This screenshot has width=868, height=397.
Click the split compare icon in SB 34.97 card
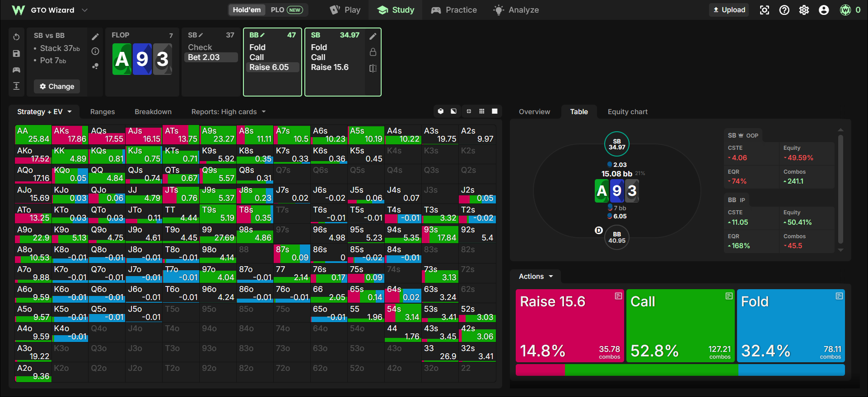[373, 68]
